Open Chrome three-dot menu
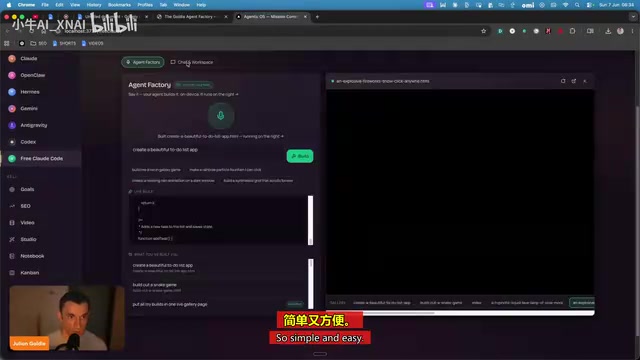The width and height of the screenshot is (640, 360). click(633, 31)
